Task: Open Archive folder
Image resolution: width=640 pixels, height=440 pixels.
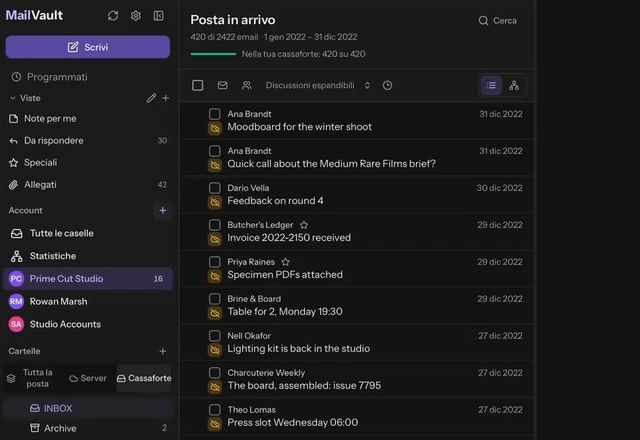Action: [x=88, y=428]
